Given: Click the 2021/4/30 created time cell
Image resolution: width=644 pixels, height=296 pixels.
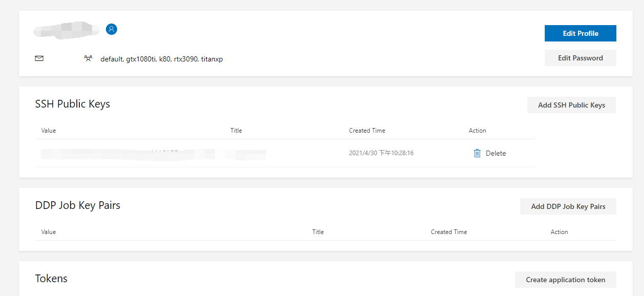Looking at the screenshot, I should [x=381, y=153].
